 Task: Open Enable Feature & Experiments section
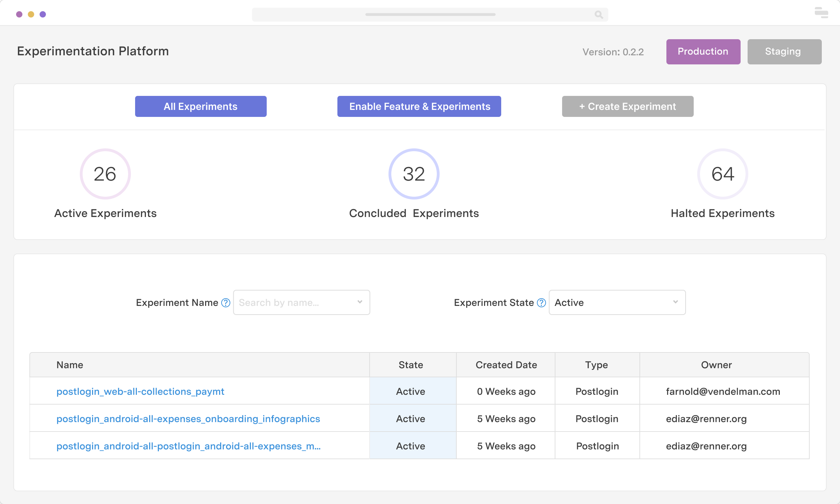point(420,106)
